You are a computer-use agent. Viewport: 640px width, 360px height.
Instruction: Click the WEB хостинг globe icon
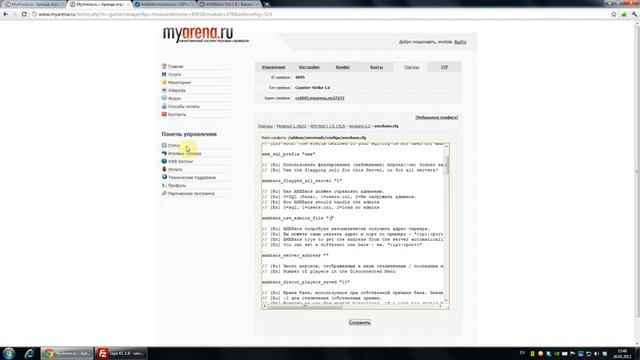coord(164,161)
